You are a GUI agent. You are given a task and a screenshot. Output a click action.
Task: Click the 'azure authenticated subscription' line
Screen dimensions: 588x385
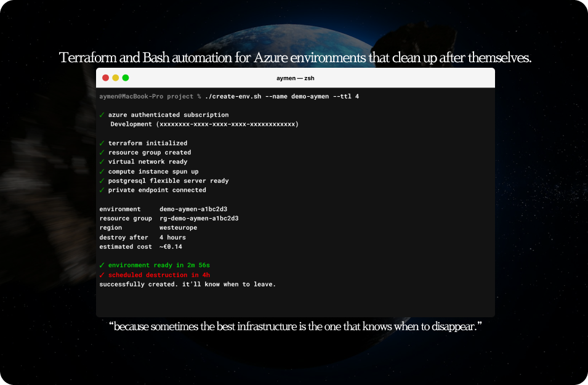click(164, 115)
